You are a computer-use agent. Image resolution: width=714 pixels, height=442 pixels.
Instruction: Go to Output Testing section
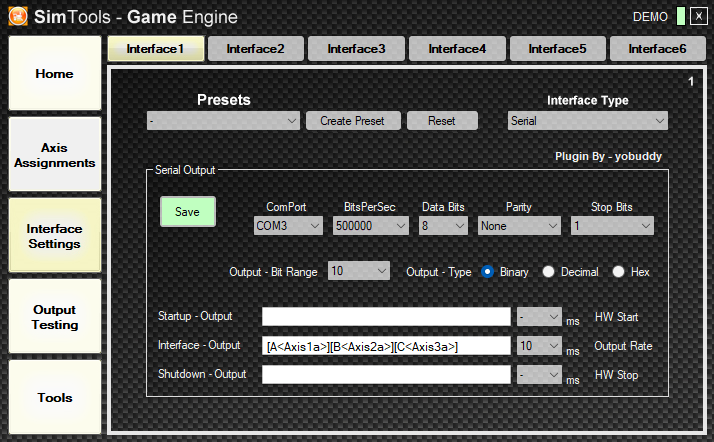(55, 317)
